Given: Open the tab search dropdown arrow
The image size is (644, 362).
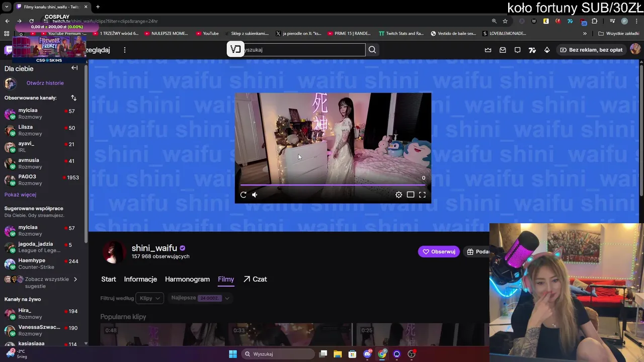Looking at the screenshot, I should coord(7,7).
